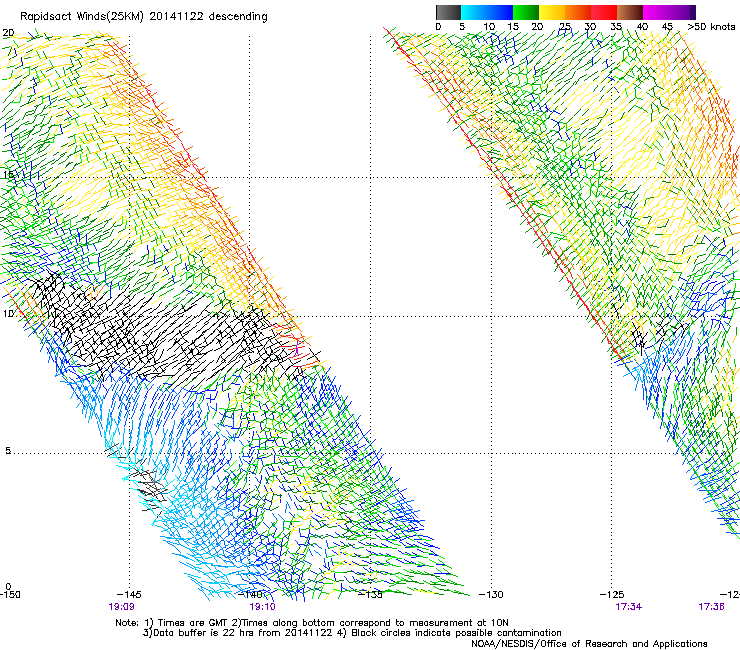Click the latitude label 15

tap(8, 175)
